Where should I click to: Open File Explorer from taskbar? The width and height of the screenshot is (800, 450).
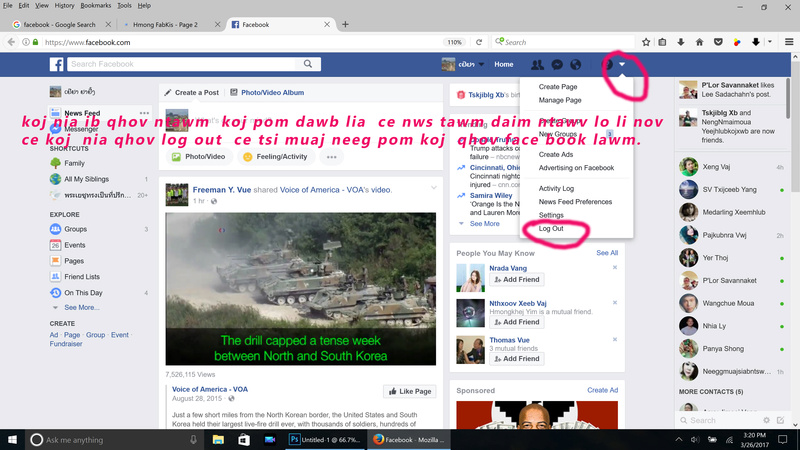pyautogui.click(x=218, y=440)
